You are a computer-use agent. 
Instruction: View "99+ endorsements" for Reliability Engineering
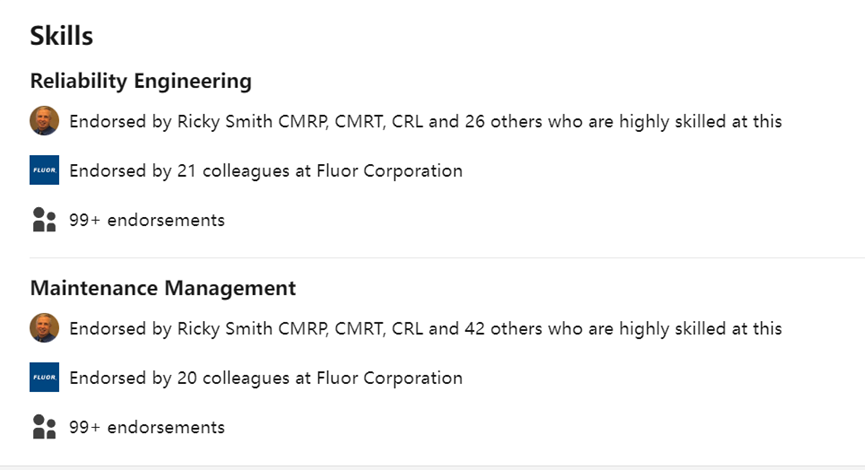click(x=147, y=220)
